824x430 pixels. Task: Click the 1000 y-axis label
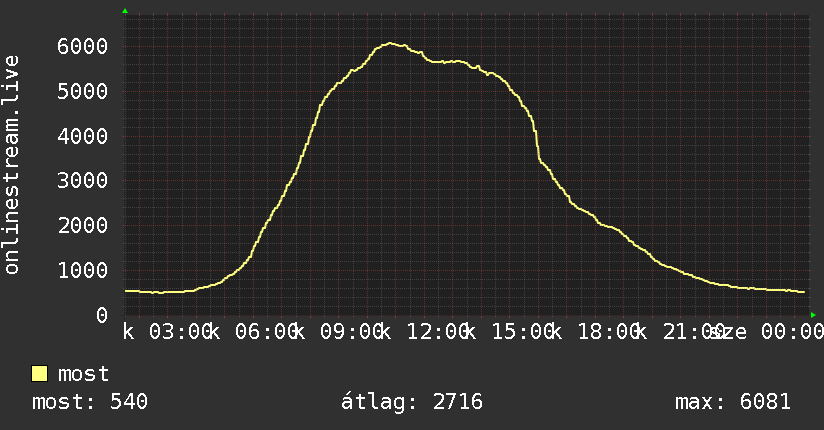coord(83,270)
